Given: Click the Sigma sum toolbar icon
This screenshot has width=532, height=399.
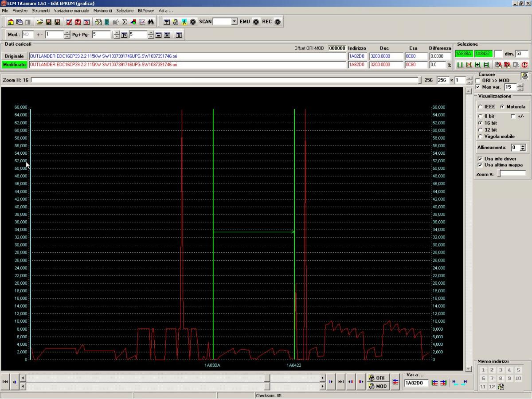Looking at the screenshot, I should [124, 22].
